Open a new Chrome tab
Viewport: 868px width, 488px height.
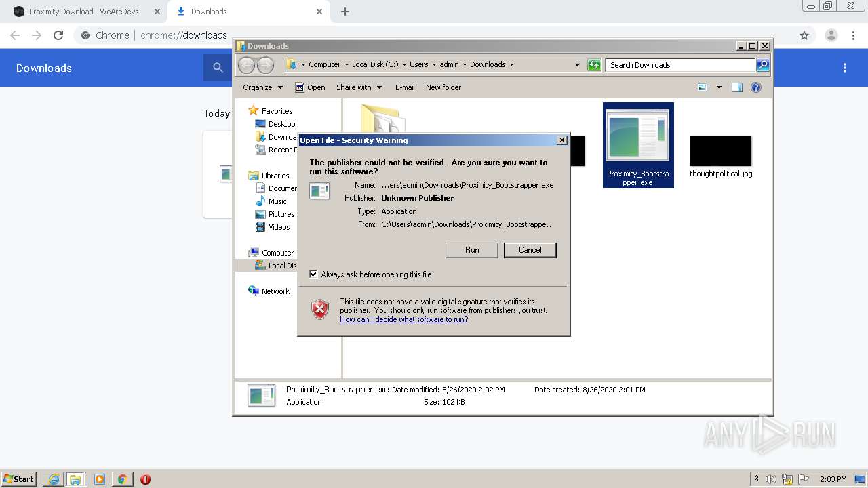tap(344, 12)
